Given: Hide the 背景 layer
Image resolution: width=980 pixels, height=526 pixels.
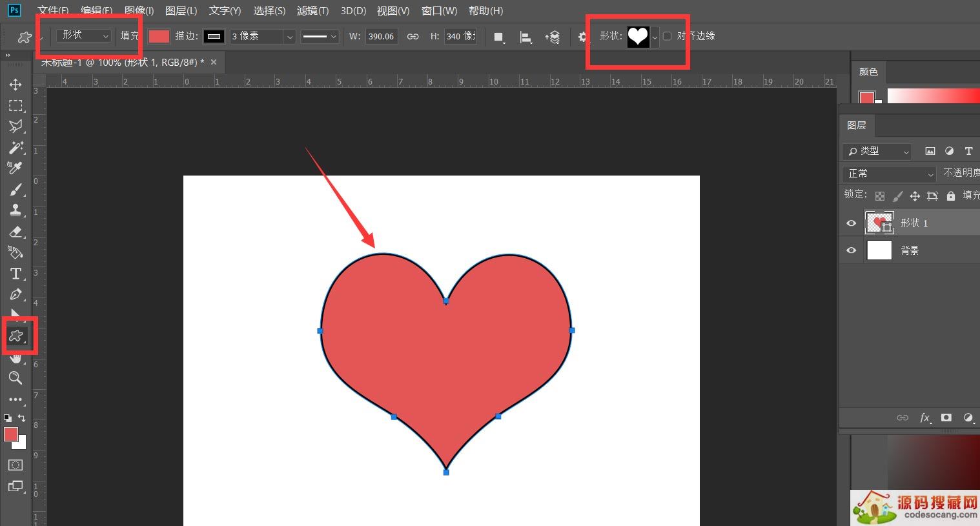Looking at the screenshot, I should click(851, 250).
